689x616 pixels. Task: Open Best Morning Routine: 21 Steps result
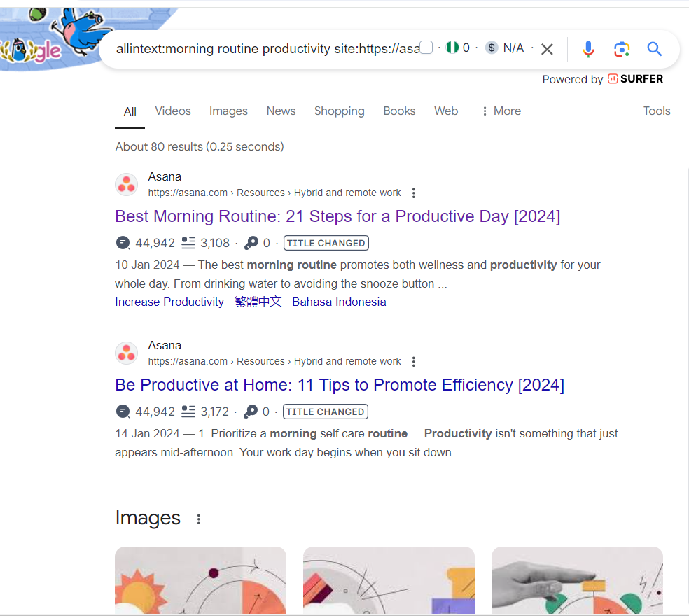[337, 216]
